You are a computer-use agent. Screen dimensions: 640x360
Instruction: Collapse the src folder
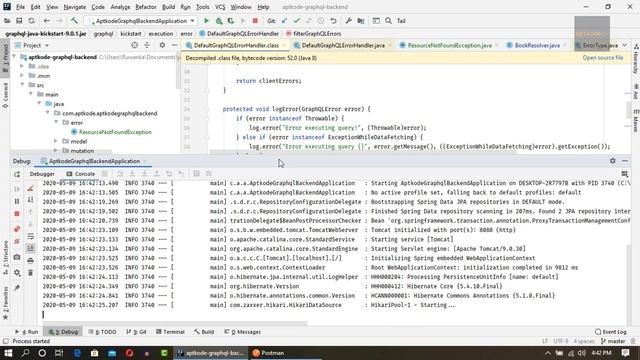point(22,85)
